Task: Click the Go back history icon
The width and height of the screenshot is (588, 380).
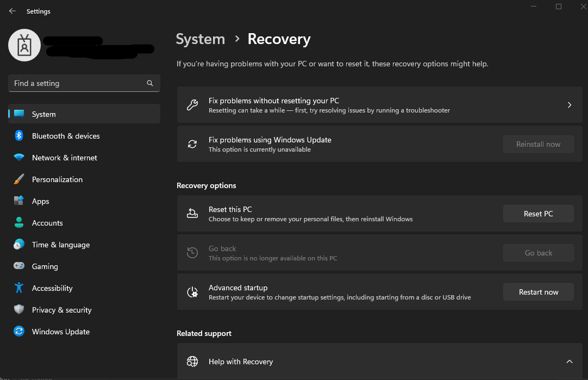Action: [192, 252]
